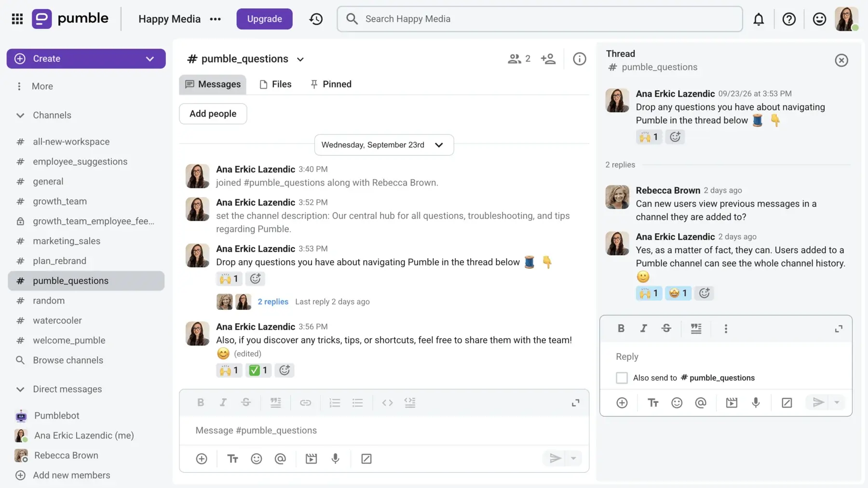Set status with top bar smiley icon
Viewport: 868px width, 488px height.
pos(819,19)
